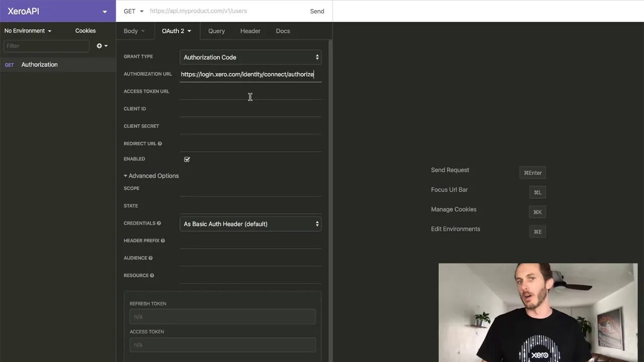The width and height of the screenshot is (644, 362).
Task: Click the Send Request shortcut ⌘Enter badge
Action: (533, 173)
